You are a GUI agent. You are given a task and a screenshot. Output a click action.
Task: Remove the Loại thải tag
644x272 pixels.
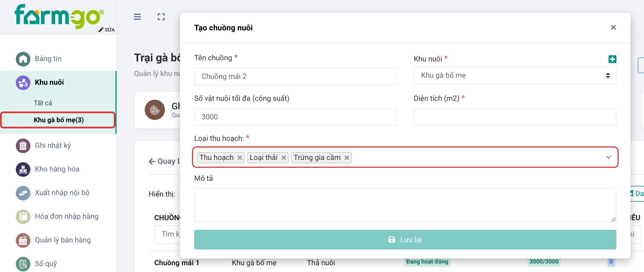pyautogui.click(x=284, y=158)
